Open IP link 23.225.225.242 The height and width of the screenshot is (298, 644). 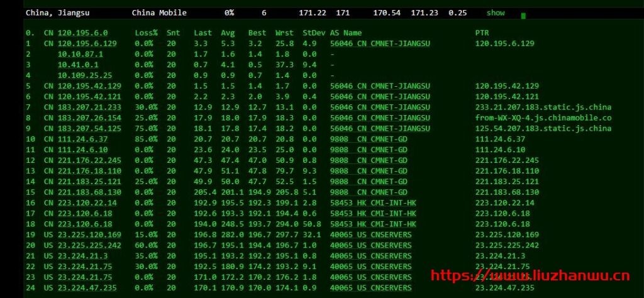tap(89, 245)
